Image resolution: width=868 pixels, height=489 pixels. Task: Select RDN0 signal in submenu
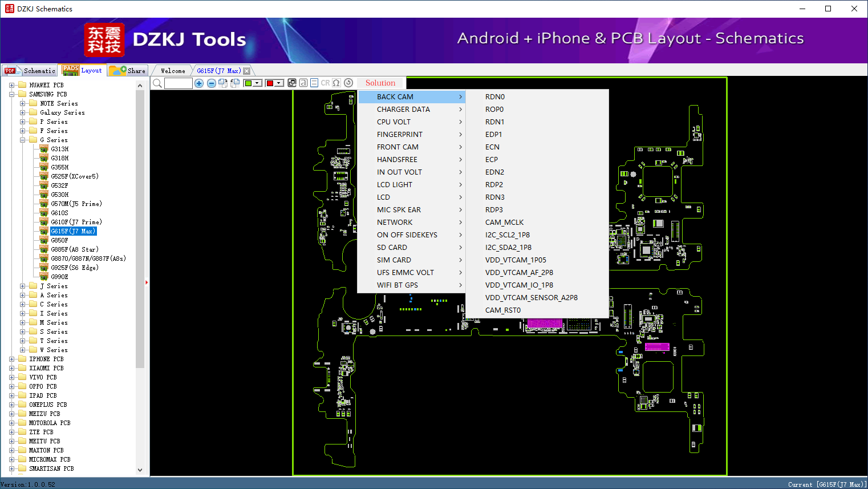[537, 97]
